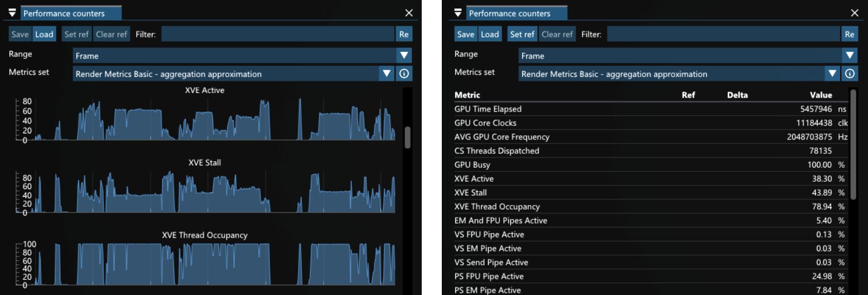Open metrics set info icon in left panel
Screen dimensions: 868x295
point(404,74)
